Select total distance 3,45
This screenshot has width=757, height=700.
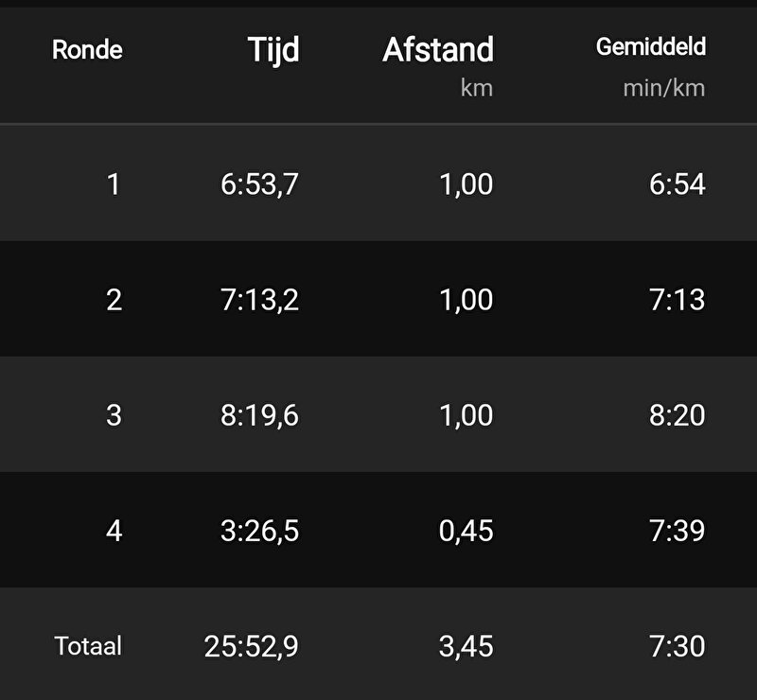pyautogui.click(x=466, y=647)
